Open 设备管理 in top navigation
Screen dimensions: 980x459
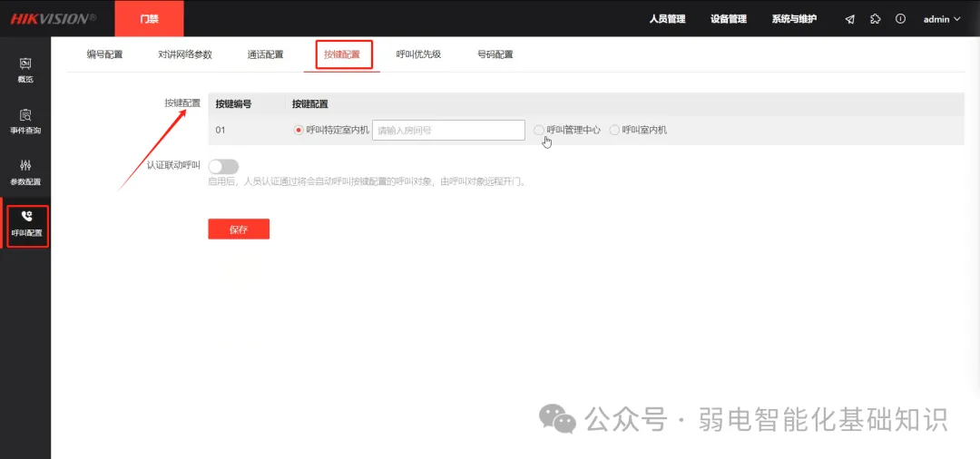click(729, 19)
